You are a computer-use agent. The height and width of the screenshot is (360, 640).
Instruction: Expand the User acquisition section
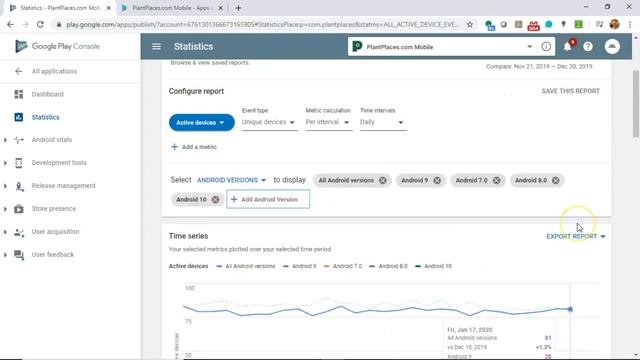5,232
